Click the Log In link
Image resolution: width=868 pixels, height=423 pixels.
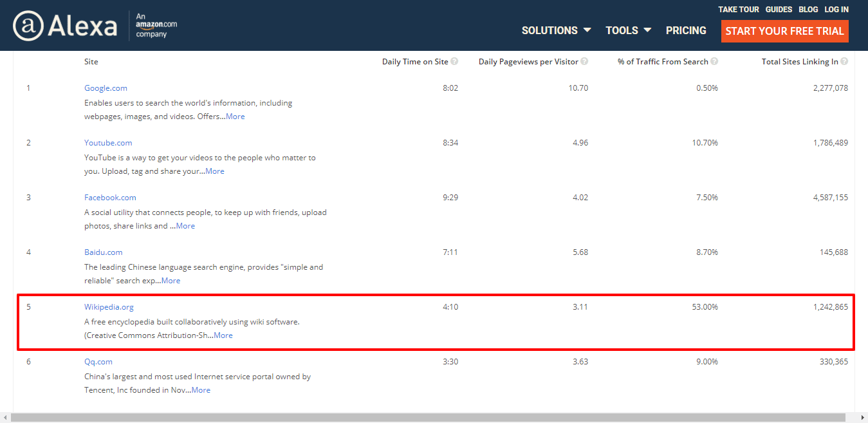point(836,10)
